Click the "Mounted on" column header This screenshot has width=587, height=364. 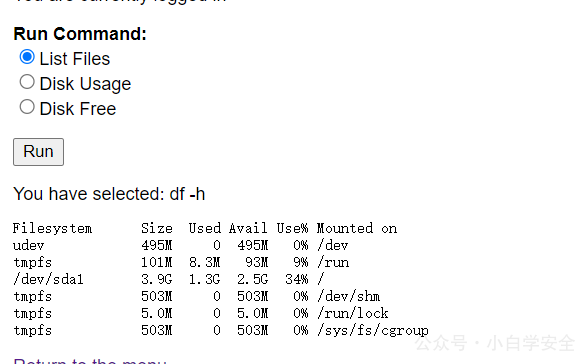pyautogui.click(x=357, y=228)
